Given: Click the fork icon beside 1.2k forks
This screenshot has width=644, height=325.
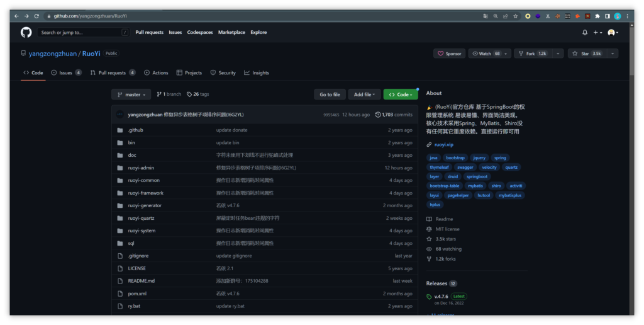Looking at the screenshot, I should [429, 259].
